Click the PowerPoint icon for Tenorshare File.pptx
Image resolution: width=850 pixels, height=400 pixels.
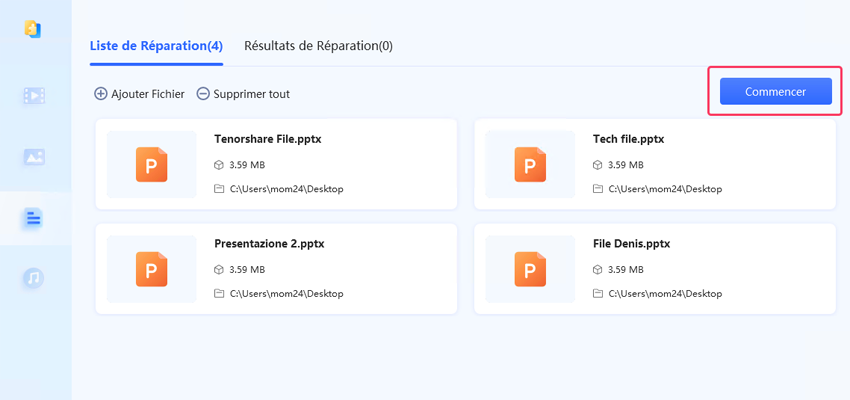(152, 164)
